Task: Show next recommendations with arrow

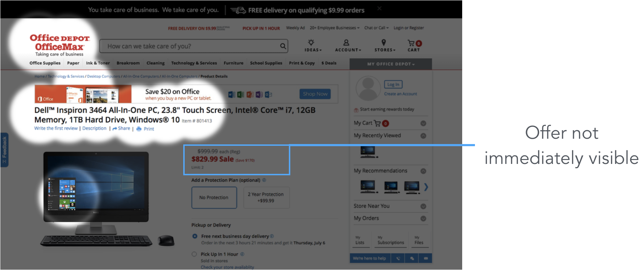Action: click(x=426, y=187)
